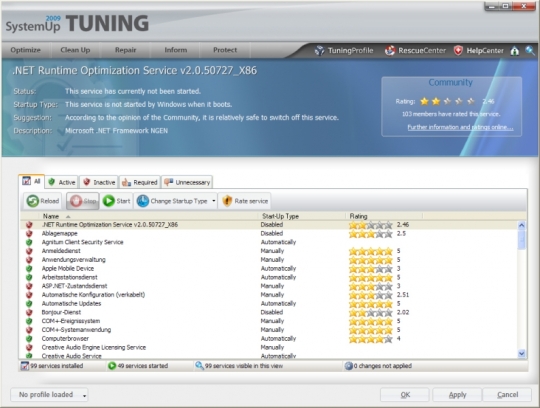Click the services installed status icon
Image resolution: width=540 pixels, height=408 pixels.
click(x=25, y=366)
